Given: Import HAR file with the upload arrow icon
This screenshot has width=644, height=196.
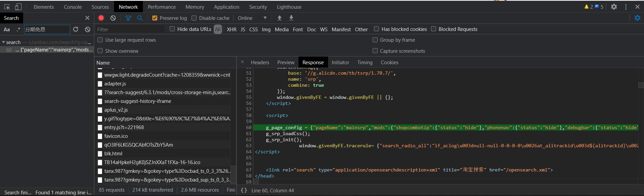Looking at the screenshot, I should click(279, 18).
